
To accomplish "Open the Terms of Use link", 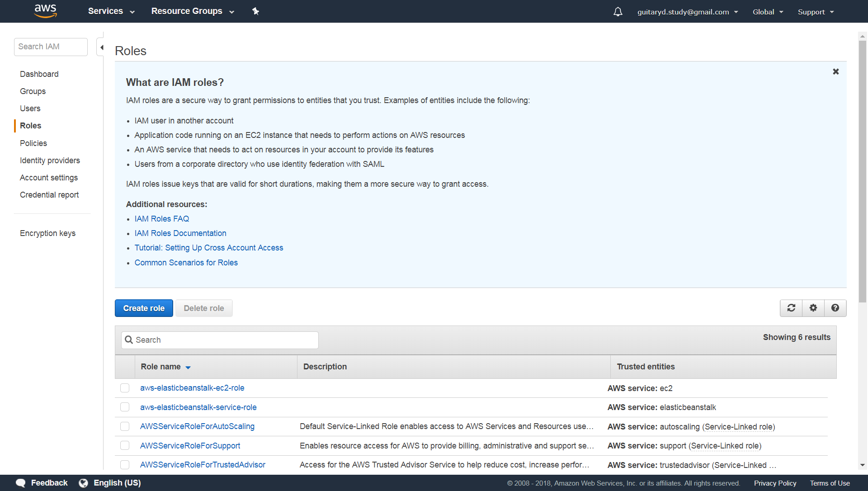I will pos(830,483).
